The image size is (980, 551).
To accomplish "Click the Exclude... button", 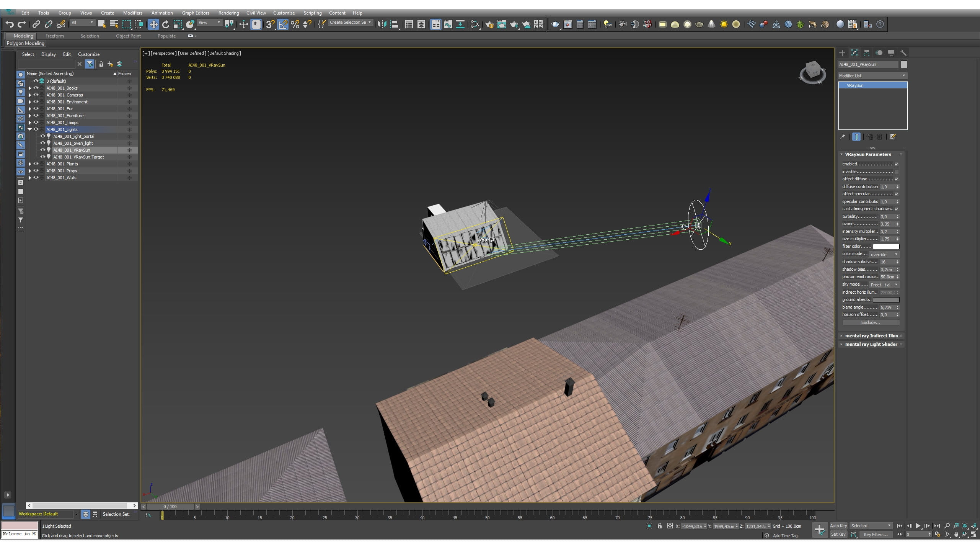I will pyautogui.click(x=871, y=322).
